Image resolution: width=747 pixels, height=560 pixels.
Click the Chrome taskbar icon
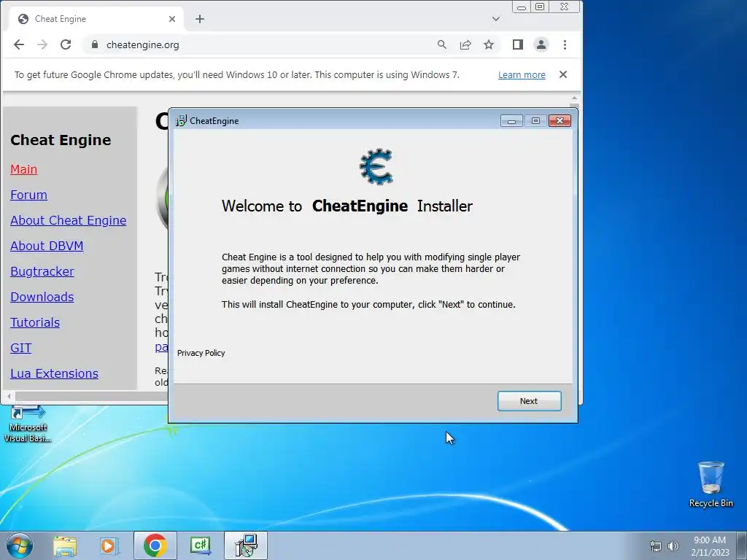155,545
